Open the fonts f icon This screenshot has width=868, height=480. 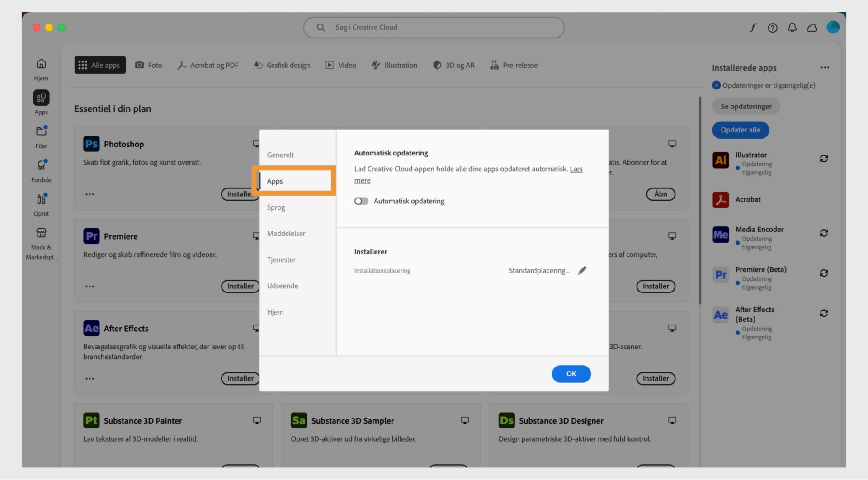[x=753, y=28]
